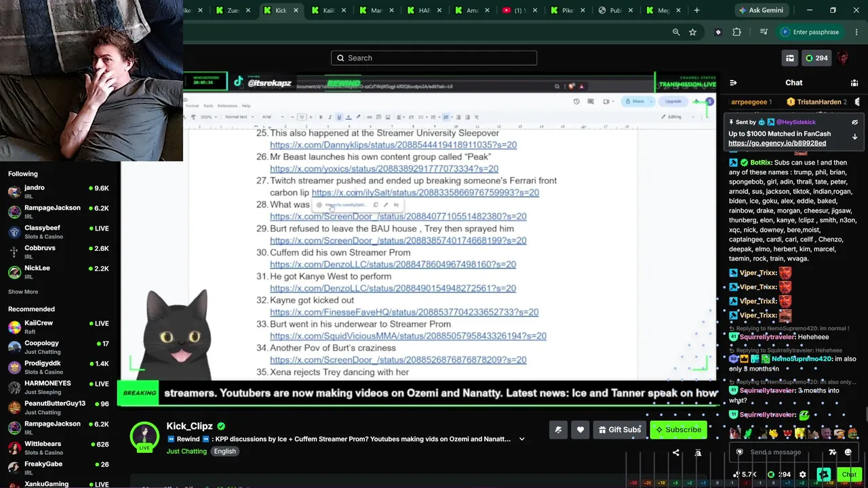
Task: Open a new browser tab
Action: pos(696,10)
